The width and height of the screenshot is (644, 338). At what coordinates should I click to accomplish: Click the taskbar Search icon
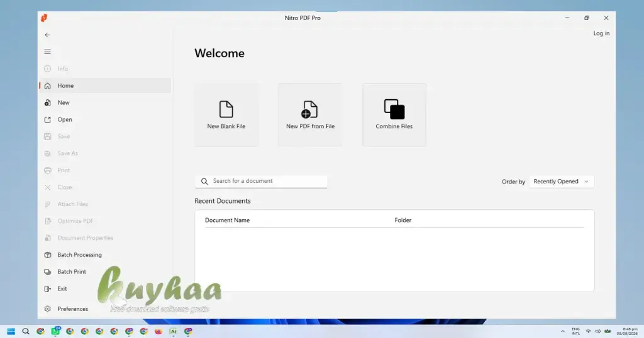coord(25,332)
